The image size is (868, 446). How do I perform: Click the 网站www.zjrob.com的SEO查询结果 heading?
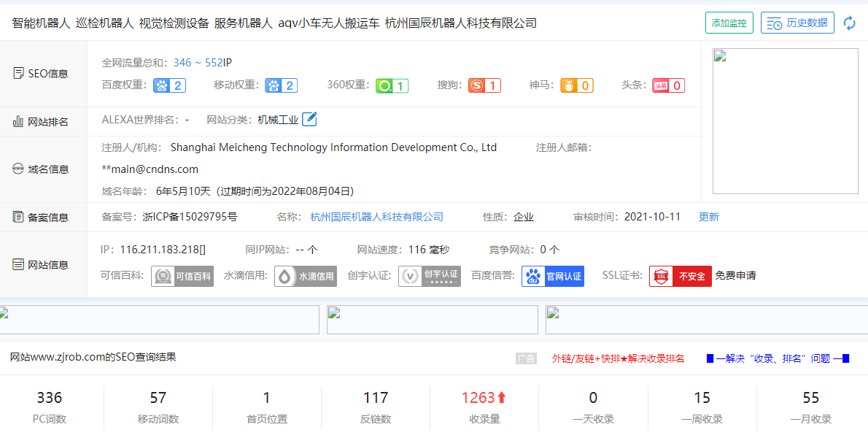(x=93, y=358)
